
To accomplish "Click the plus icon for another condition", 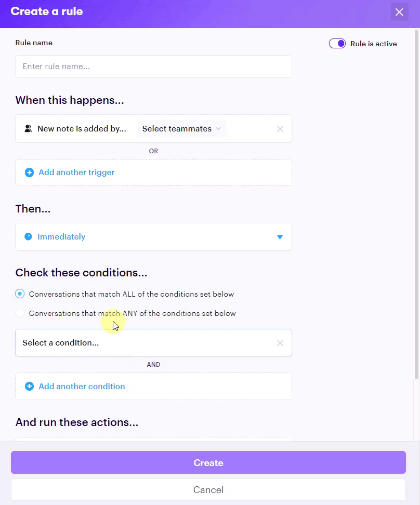I will (x=30, y=387).
